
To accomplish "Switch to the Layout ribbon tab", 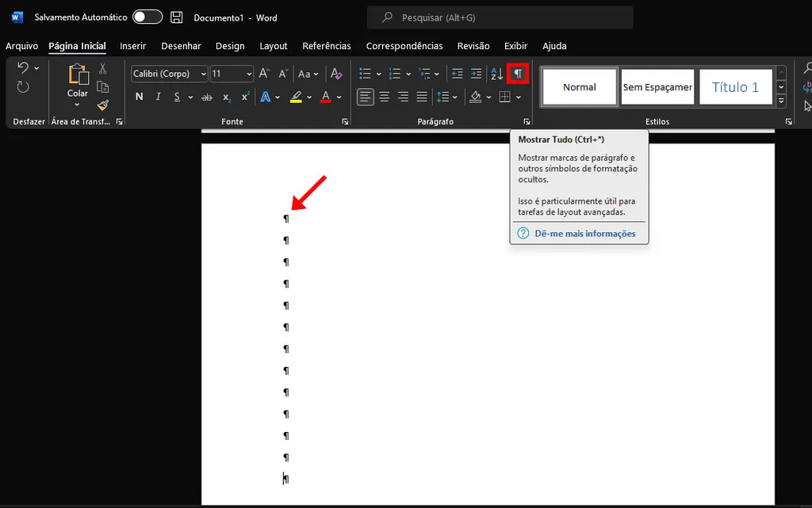I will [274, 46].
